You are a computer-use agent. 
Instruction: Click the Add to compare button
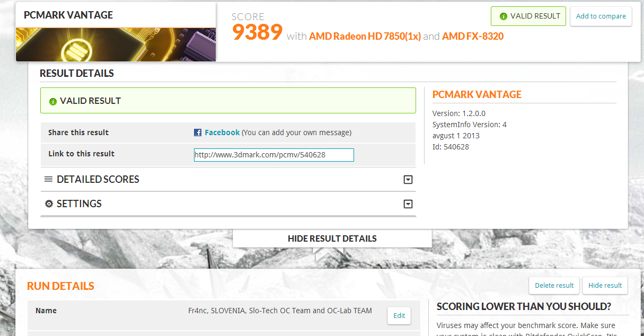coord(601,16)
